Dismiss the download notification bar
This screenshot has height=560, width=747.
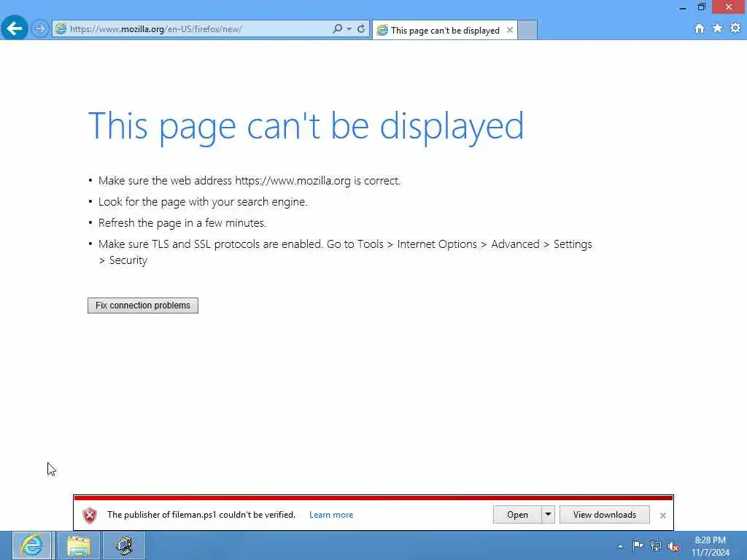click(662, 516)
